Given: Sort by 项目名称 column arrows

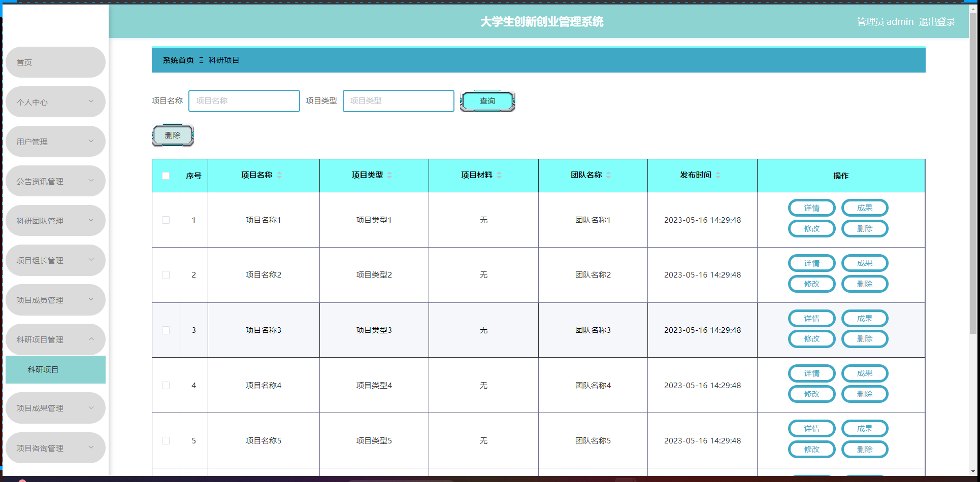Looking at the screenshot, I should [279, 175].
